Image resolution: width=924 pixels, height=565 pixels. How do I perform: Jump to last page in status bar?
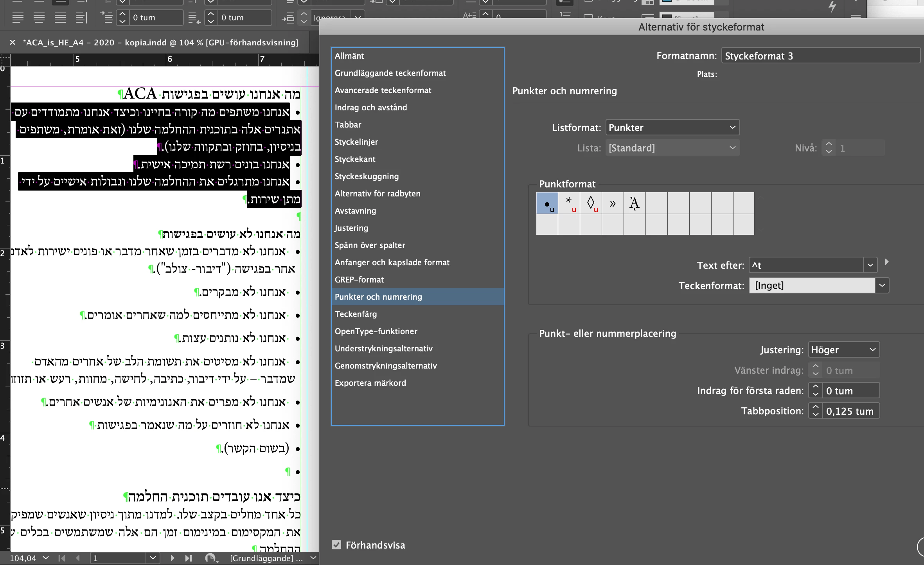189,558
